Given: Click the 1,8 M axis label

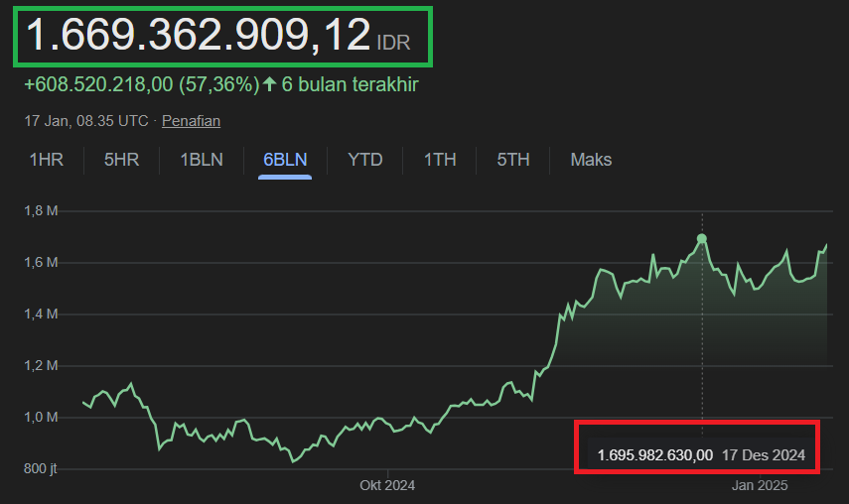Looking at the screenshot, I should click(x=41, y=211).
